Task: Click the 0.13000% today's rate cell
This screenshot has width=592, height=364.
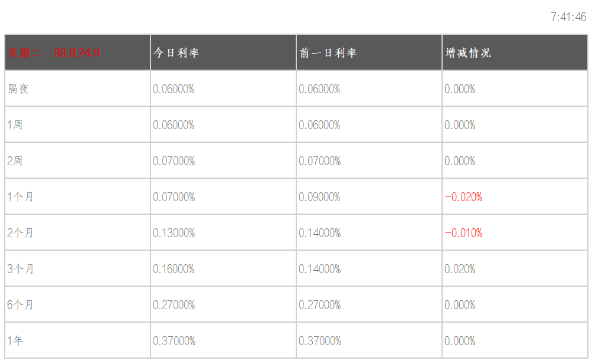Action: pos(174,233)
